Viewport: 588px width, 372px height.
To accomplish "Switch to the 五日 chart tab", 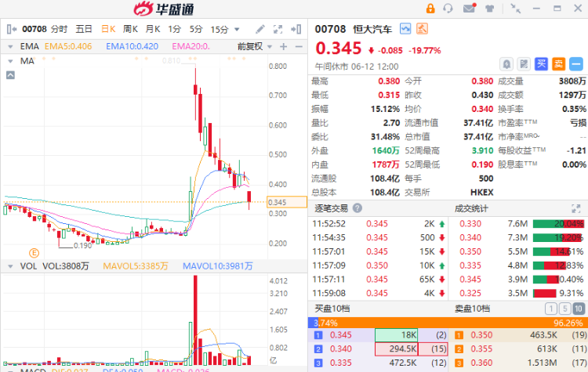I will [x=84, y=29].
